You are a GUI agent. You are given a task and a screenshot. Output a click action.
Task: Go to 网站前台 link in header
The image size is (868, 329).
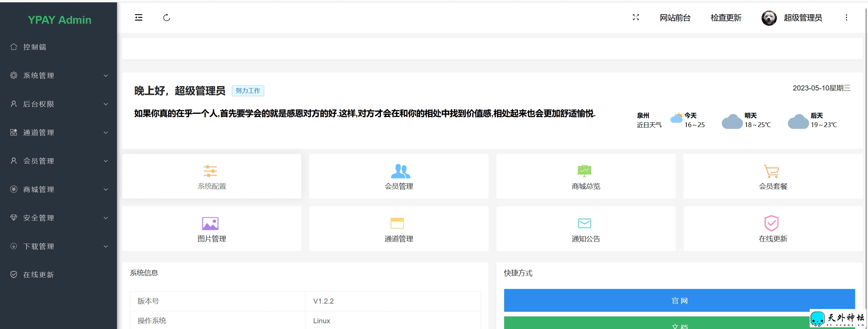point(675,18)
